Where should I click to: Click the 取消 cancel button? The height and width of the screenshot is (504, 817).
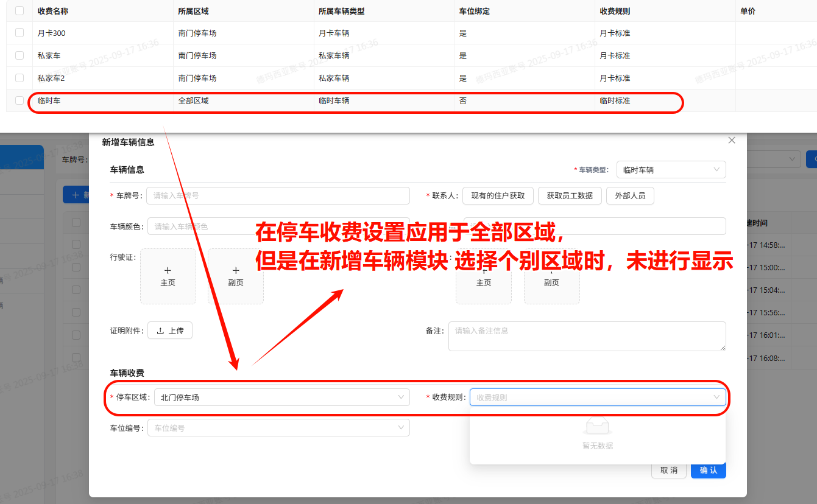(668, 470)
